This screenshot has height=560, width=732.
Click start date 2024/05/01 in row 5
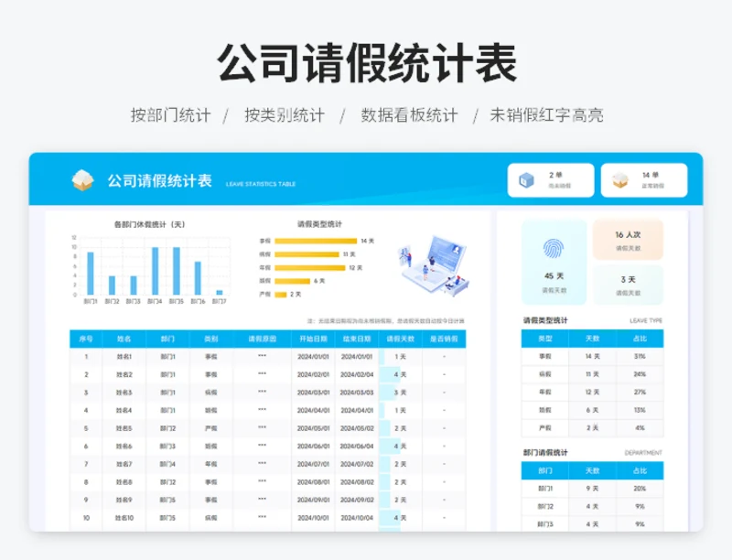tap(313, 428)
